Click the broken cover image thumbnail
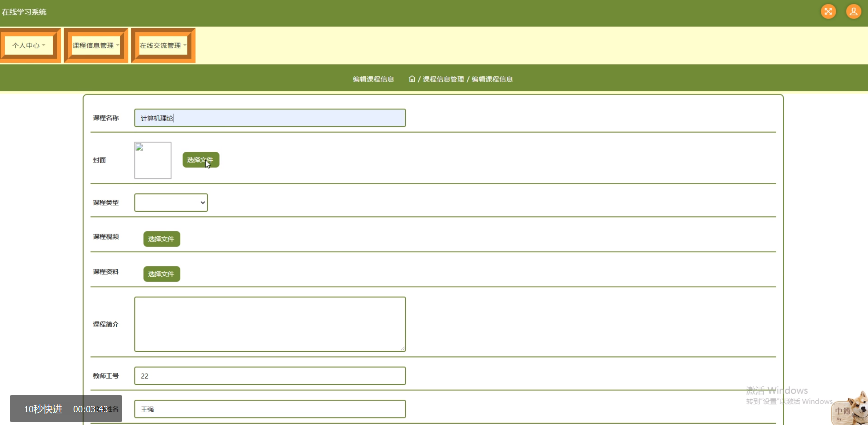The height and width of the screenshot is (425, 868). (153, 160)
